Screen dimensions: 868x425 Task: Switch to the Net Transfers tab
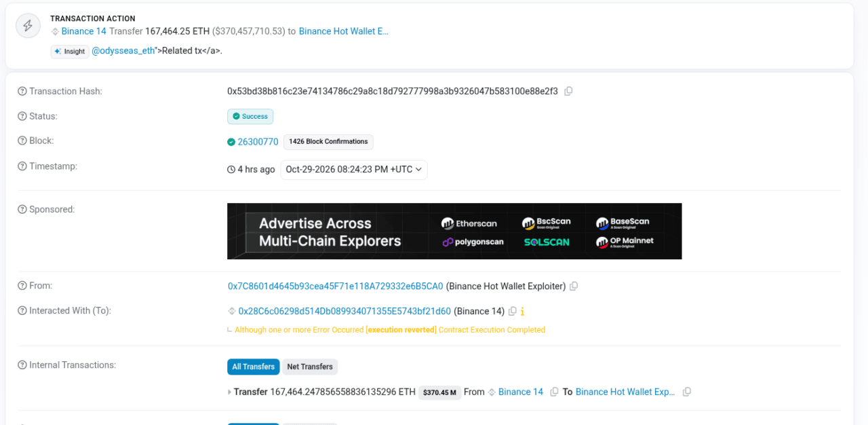[310, 367]
